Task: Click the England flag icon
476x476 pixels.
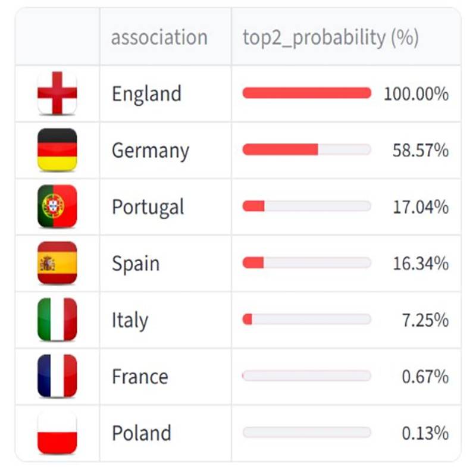Action: (x=57, y=93)
